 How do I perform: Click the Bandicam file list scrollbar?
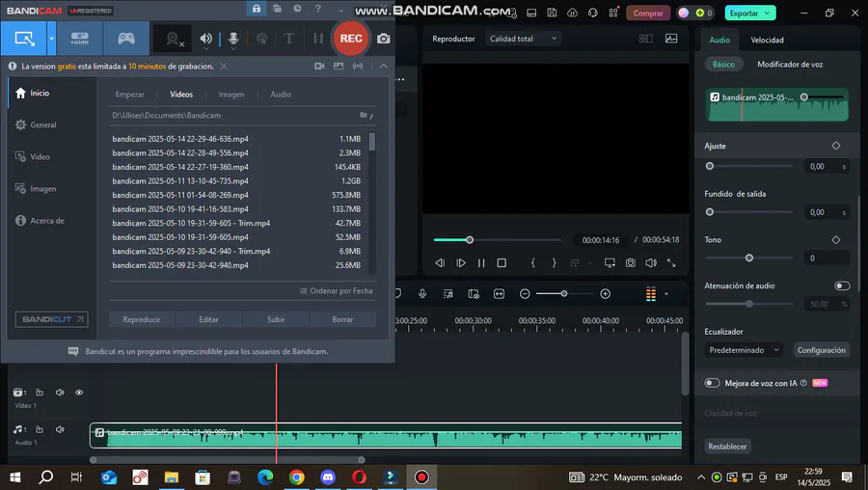(x=372, y=142)
